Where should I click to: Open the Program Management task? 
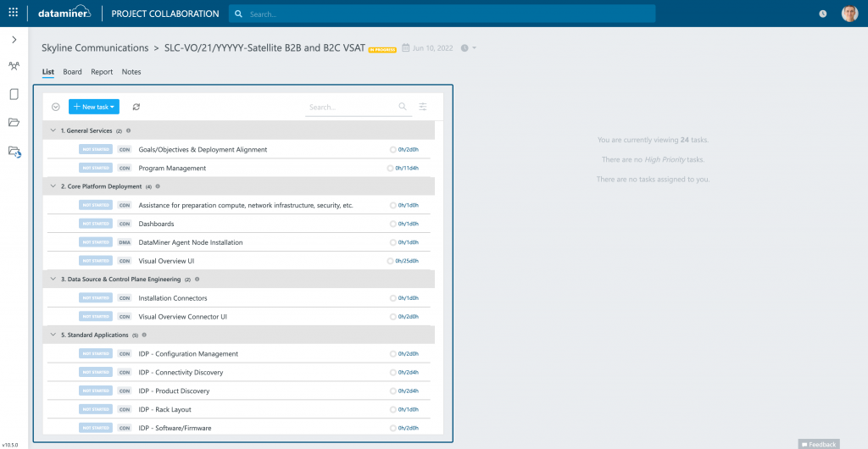pos(172,168)
